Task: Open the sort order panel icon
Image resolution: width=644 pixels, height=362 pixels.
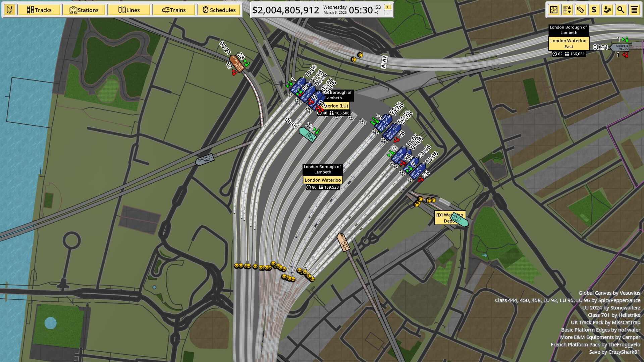Action: (x=567, y=10)
